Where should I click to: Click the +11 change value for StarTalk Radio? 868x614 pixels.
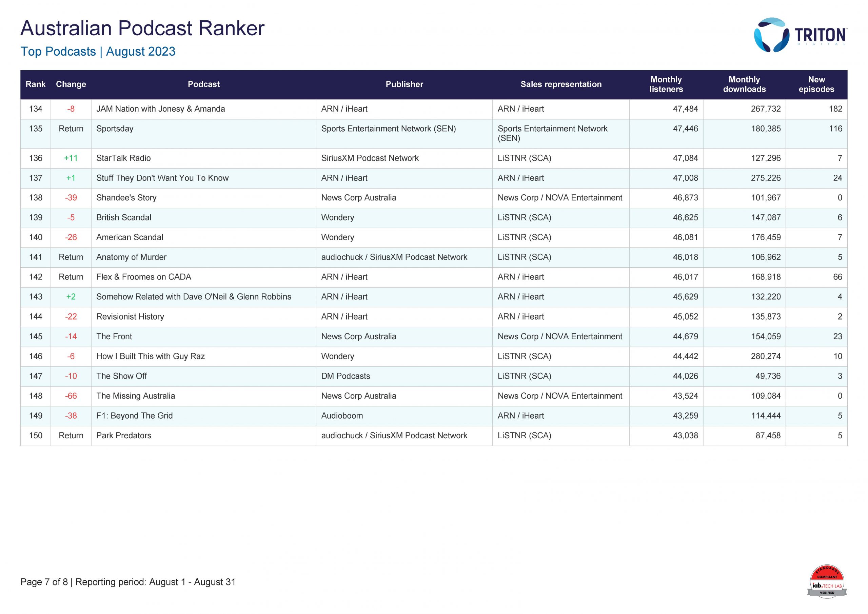(x=71, y=158)
